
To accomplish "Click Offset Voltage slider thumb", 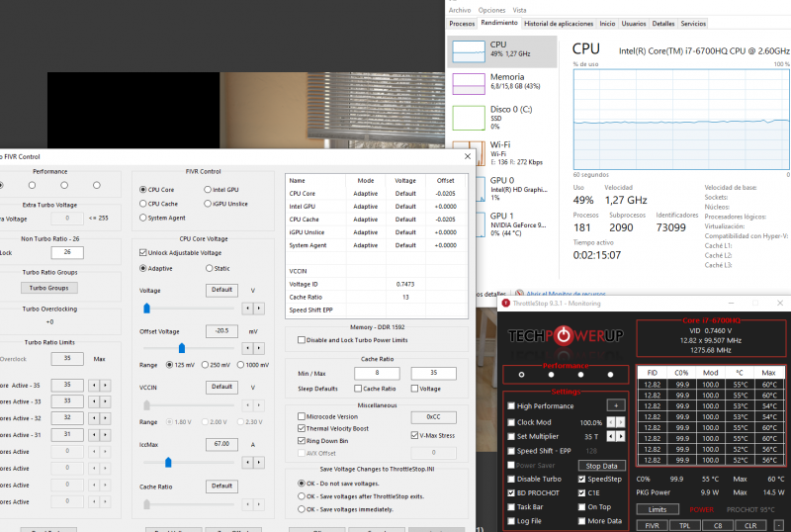I will click(x=182, y=348).
